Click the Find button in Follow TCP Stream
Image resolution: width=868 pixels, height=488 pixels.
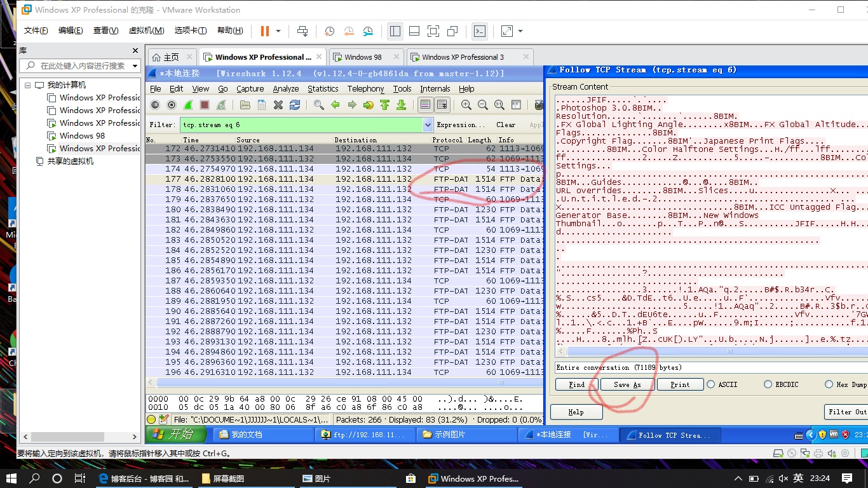[x=576, y=384]
